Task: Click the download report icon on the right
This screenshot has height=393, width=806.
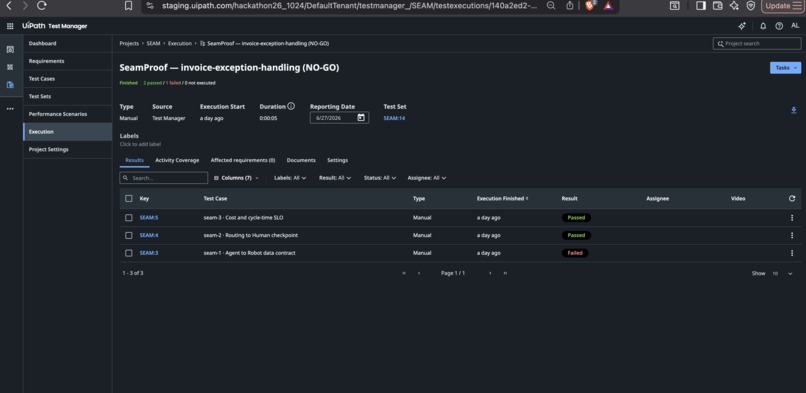Action: pos(794,110)
